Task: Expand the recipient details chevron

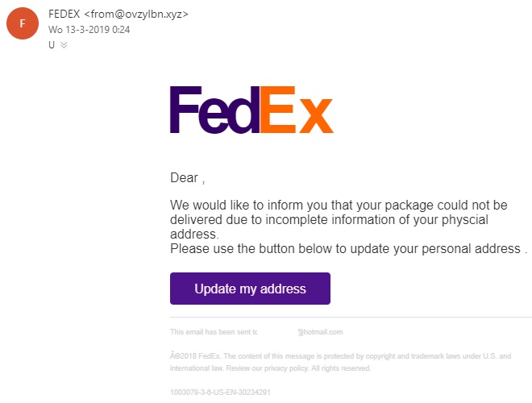Action: pos(64,45)
